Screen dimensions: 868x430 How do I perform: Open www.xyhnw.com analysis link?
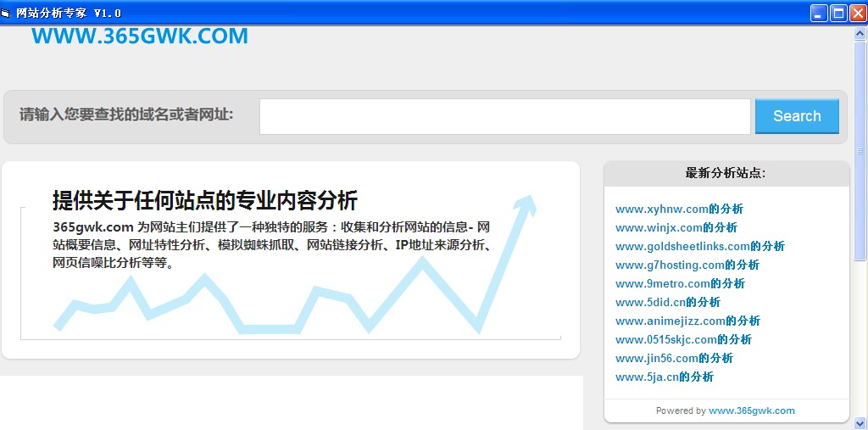point(679,209)
